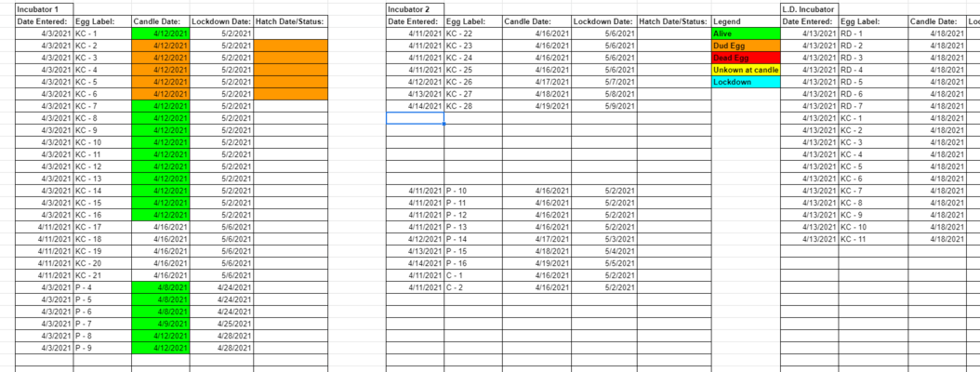Click Incubator 1's "Lockdown Date:" header

(x=221, y=21)
